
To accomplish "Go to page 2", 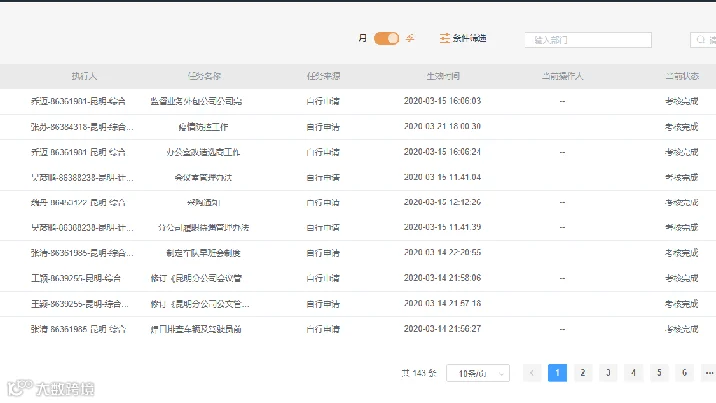I will pyautogui.click(x=583, y=373).
